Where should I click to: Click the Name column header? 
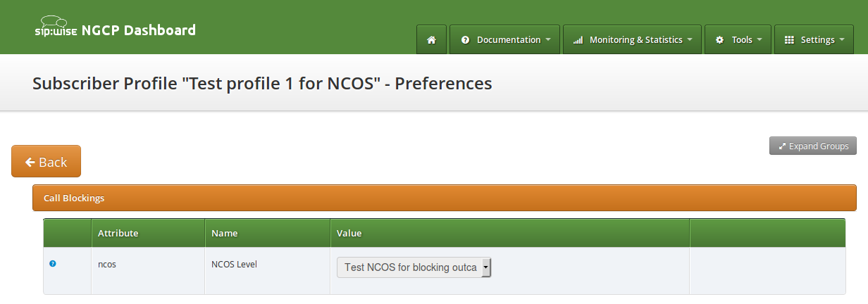pyautogui.click(x=225, y=233)
